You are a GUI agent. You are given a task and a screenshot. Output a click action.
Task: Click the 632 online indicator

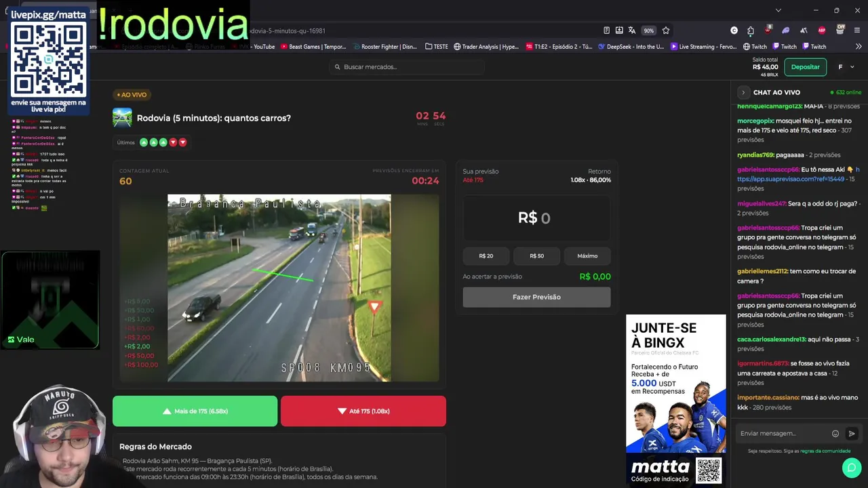pos(846,92)
